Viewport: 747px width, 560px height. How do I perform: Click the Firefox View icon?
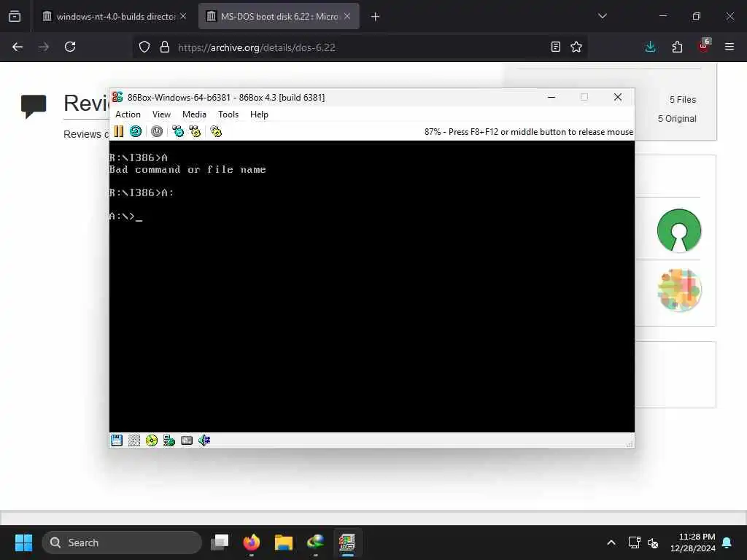[x=15, y=16]
